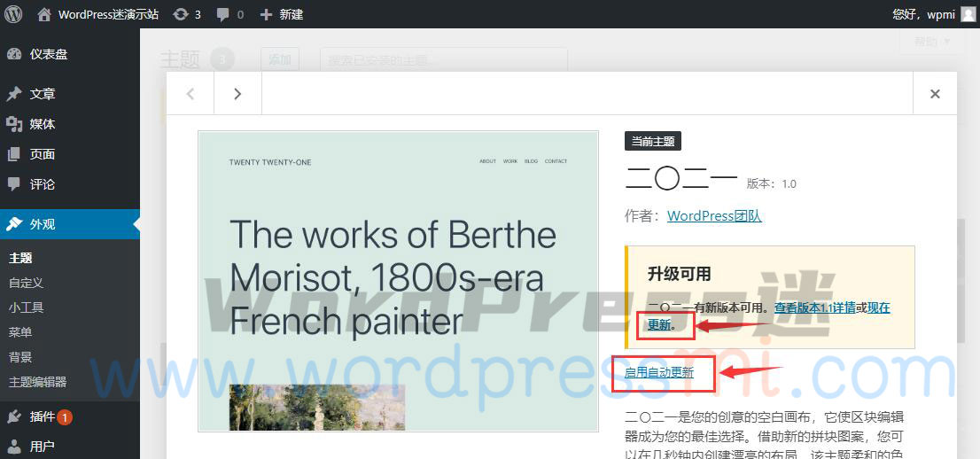Select 主题 in the appearance submenu
980x459 pixels.
tap(20, 258)
